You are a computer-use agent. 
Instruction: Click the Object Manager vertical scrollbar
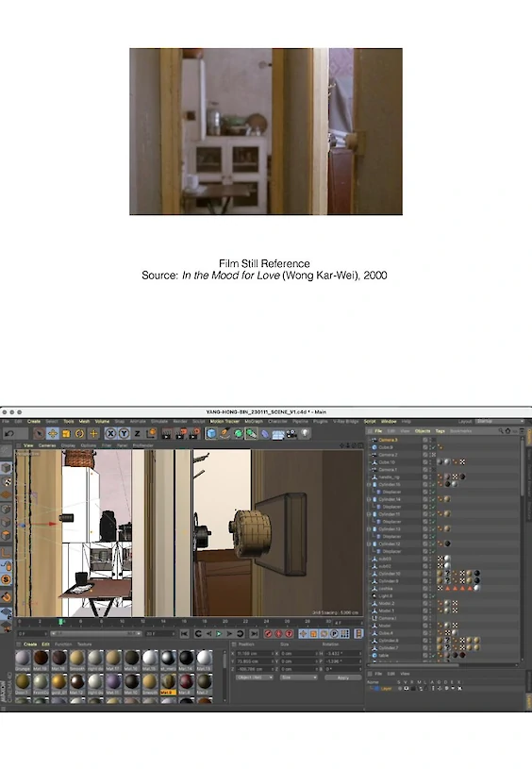tap(523, 466)
